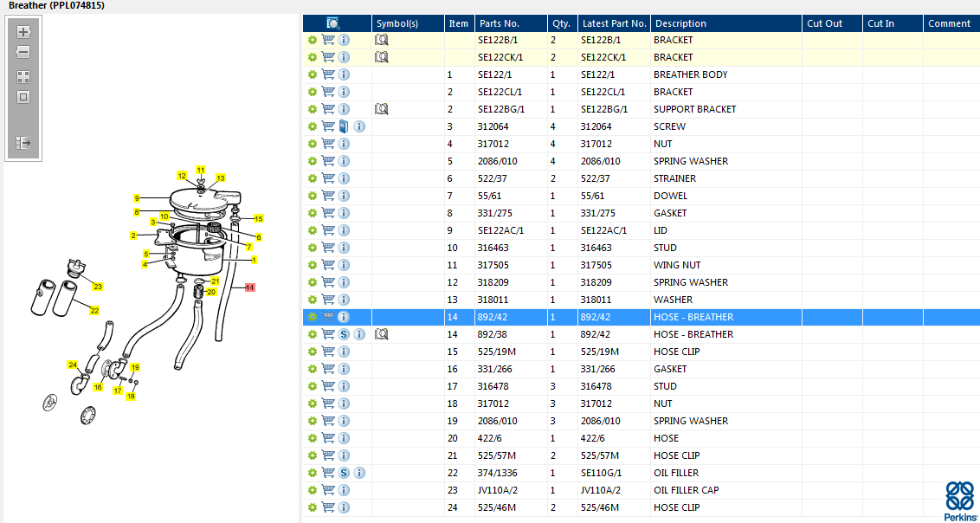Click the diagram panel export arrow icon

coord(23,143)
